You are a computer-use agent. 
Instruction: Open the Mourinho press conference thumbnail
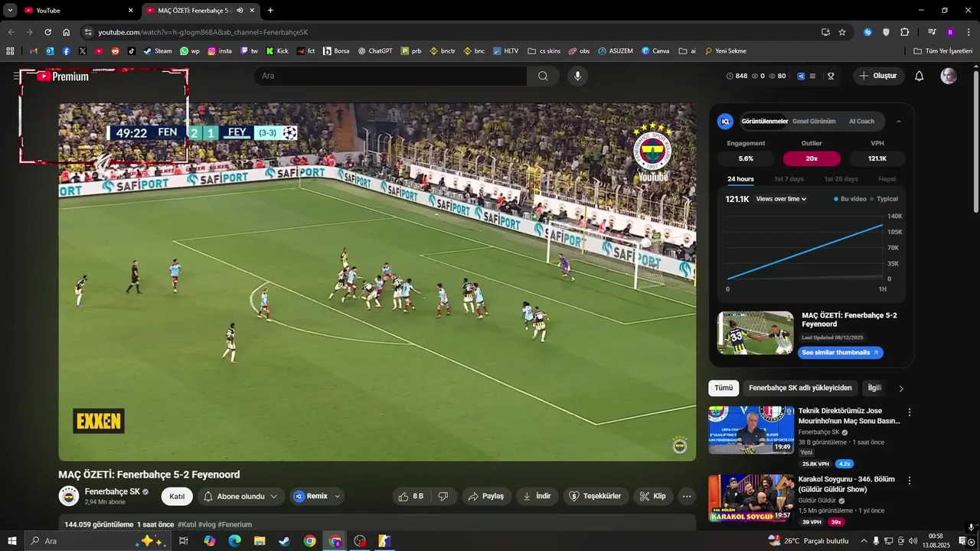[751, 430]
